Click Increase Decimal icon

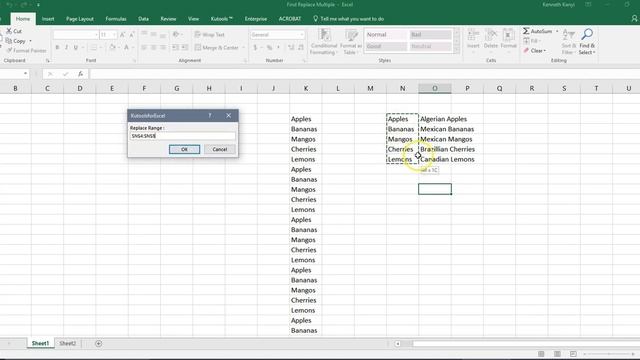pos(291,48)
